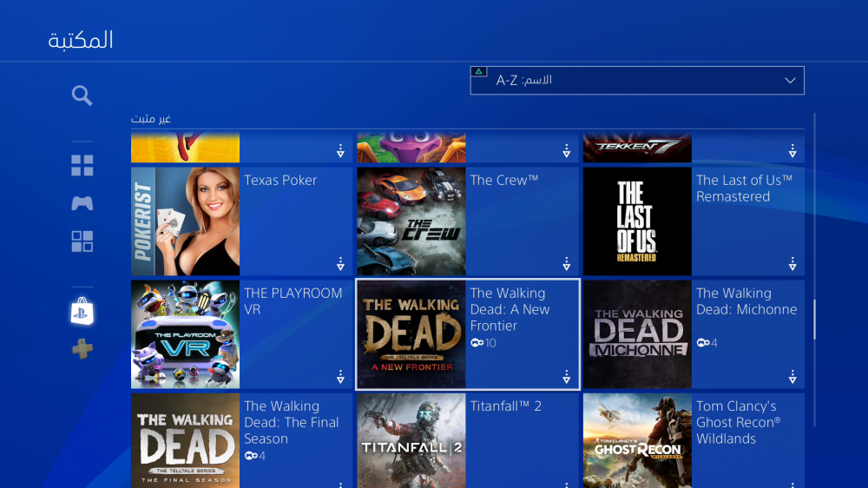The height and width of the screenshot is (488, 868).
Task: Click the triangle button hint on sort box
Action: click(479, 71)
